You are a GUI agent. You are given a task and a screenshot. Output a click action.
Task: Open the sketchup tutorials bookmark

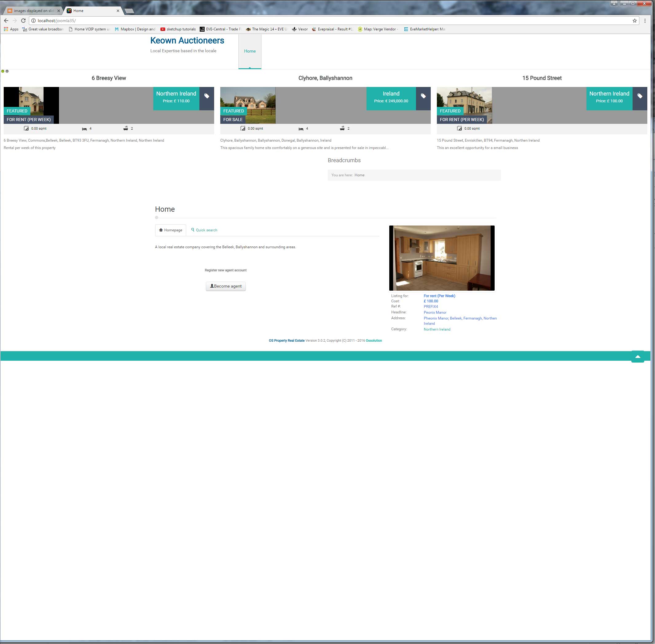pos(178,29)
